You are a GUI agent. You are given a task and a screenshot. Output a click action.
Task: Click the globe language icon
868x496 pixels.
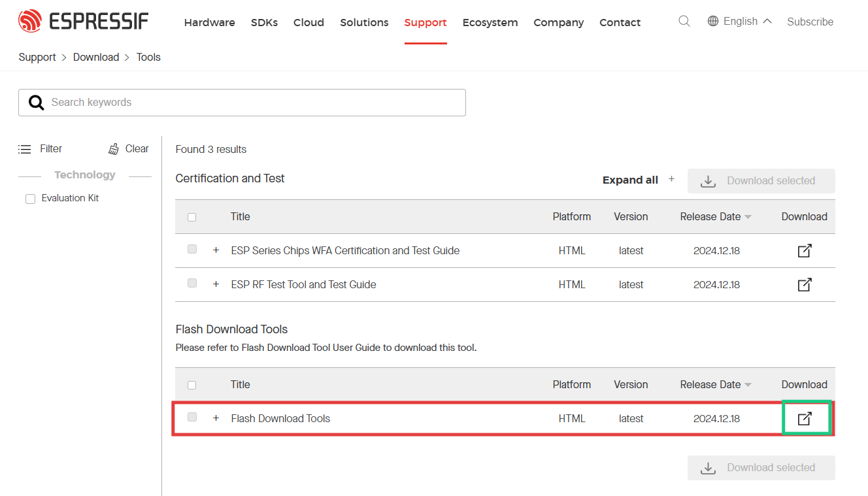(713, 22)
